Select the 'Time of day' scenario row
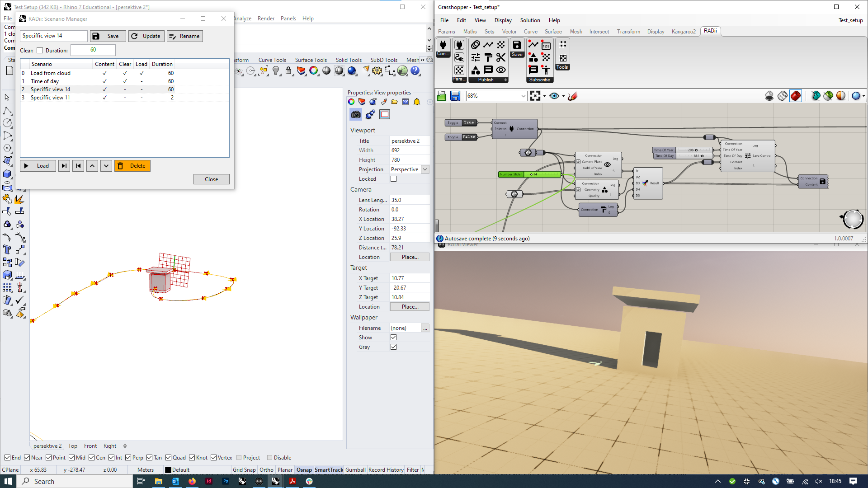Screen dimensions: 868x488 click(x=124, y=81)
